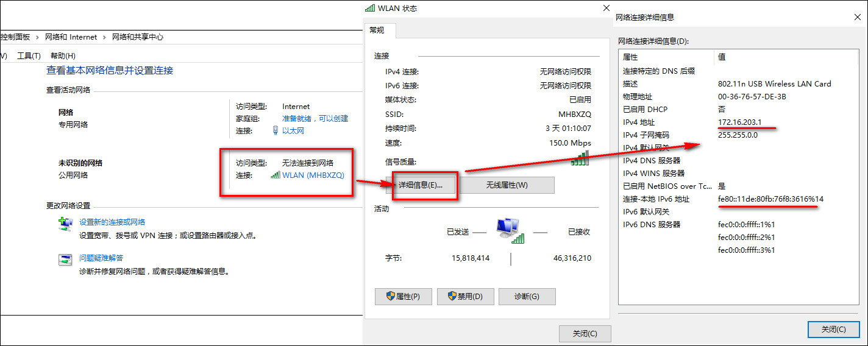
Task: Click 准备就绪，可以创建 homegroup link
Action: 315,118
